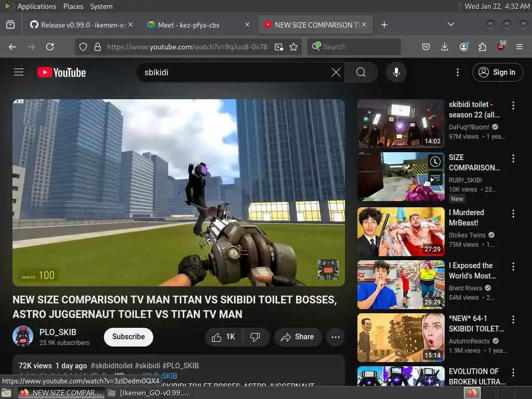Sign in to YouTube
The width and height of the screenshot is (532, 399).
tap(497, 72)
